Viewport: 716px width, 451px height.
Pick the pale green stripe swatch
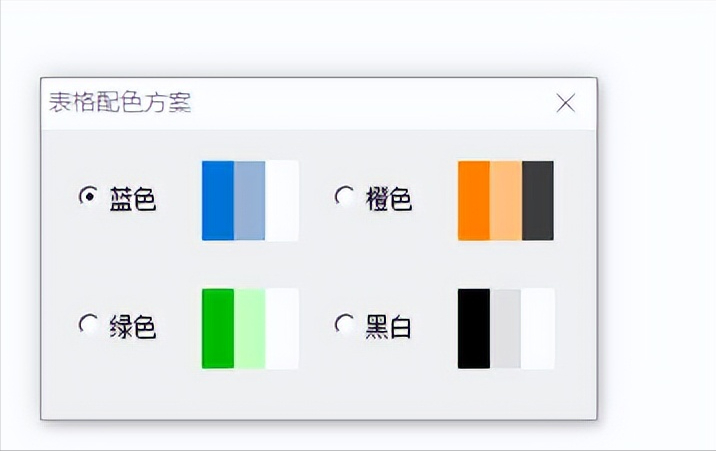[249, 329]
